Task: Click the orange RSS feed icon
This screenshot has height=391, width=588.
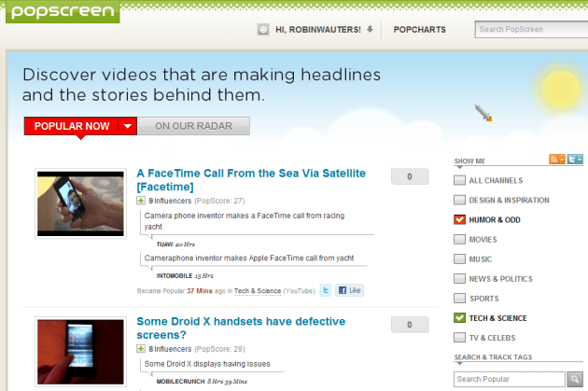Action: pyautogui.click(x=557, y=159)
